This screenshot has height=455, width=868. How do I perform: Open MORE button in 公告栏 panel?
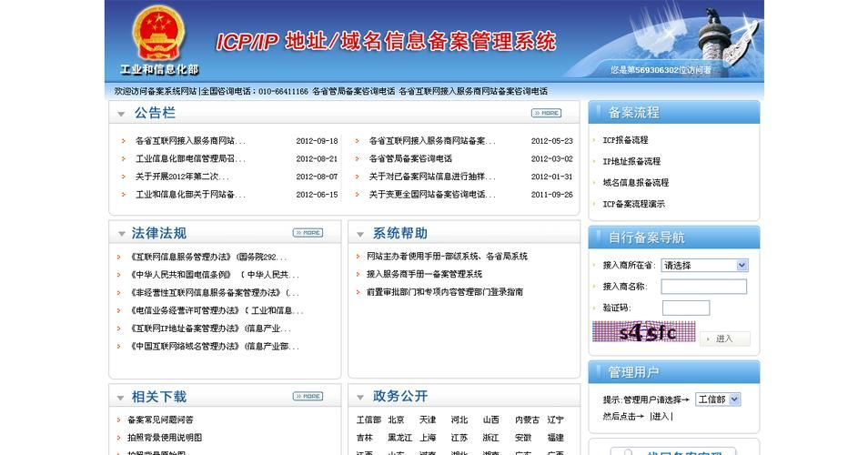pyautogui.click(x=546, y=113)
